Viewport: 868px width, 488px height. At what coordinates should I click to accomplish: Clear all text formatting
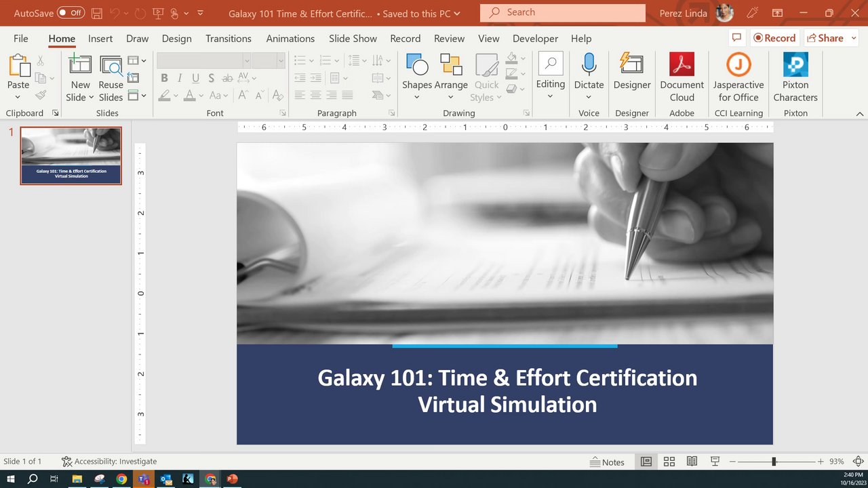(277, 96)
